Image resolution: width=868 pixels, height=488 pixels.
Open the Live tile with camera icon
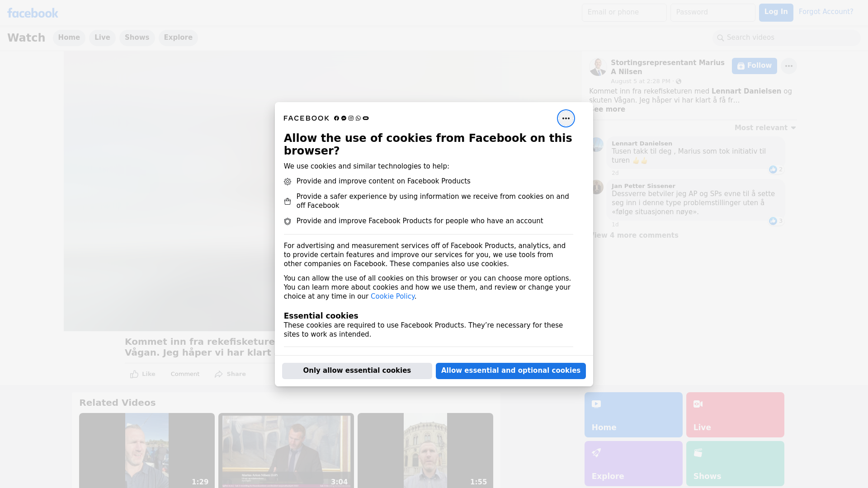[735, 414]
